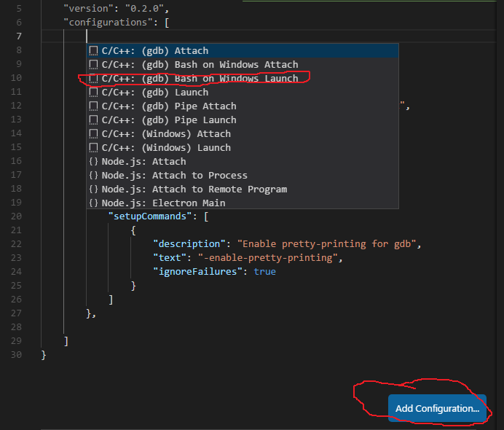The image size is (504, 430).
Task: Choose Node.js: Attach to Process
Action: pos(243,176)
